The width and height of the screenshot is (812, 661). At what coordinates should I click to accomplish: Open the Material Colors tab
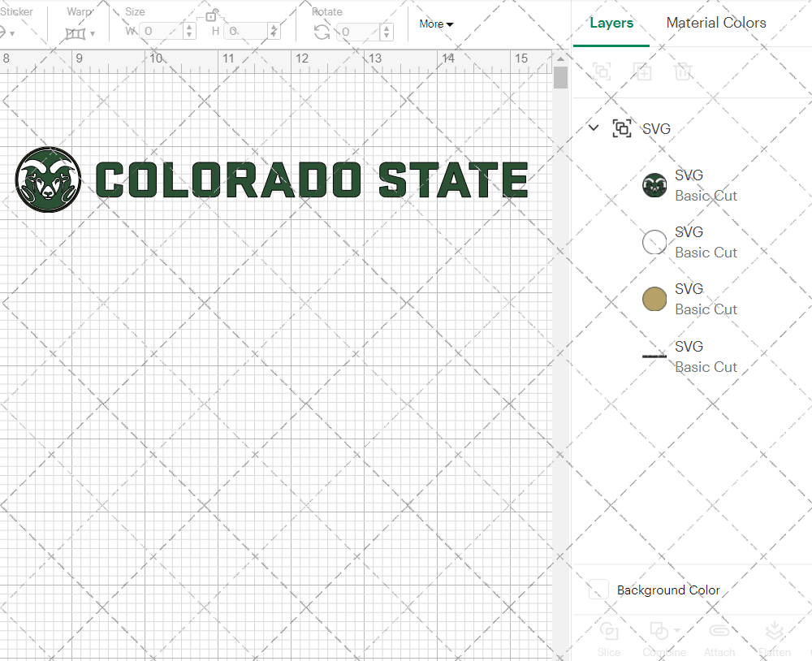715,23
